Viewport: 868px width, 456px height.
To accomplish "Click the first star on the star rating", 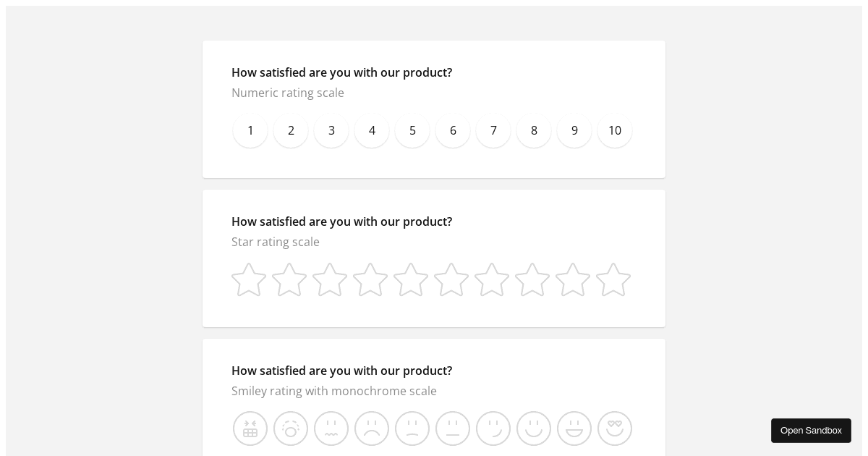I will pyautogui.click(x=249, y=280).
